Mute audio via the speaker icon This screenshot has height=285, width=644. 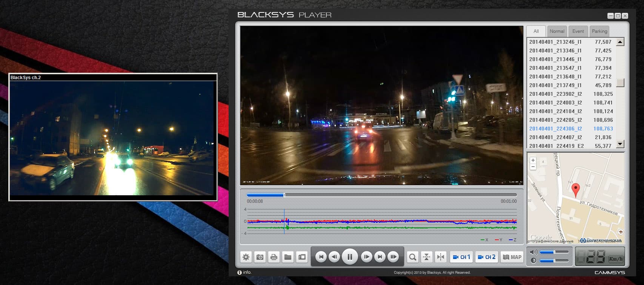coord(533,252)
